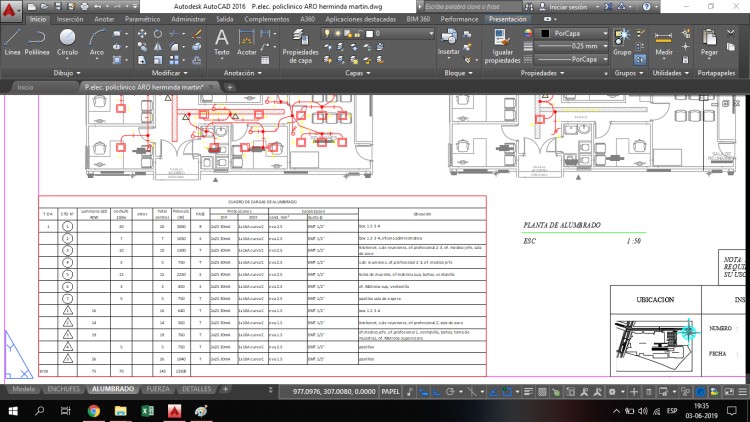Toggle Ortho mode in status bar

437,391
